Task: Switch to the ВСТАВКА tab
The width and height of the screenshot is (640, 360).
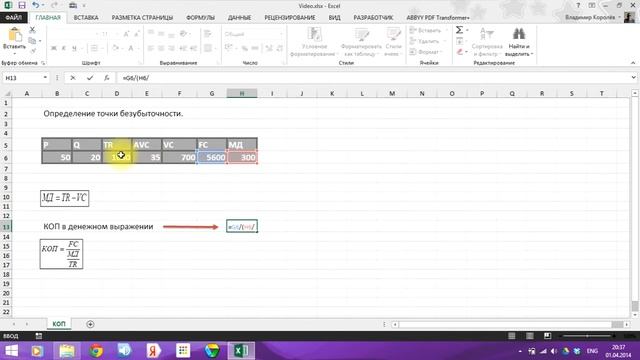Action: tap(86, 18)
